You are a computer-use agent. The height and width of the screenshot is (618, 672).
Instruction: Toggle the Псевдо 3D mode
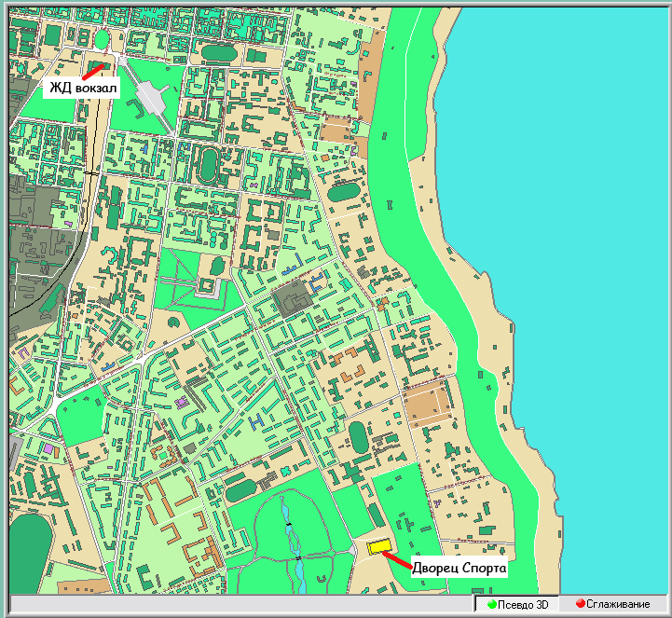coord(517,604)
